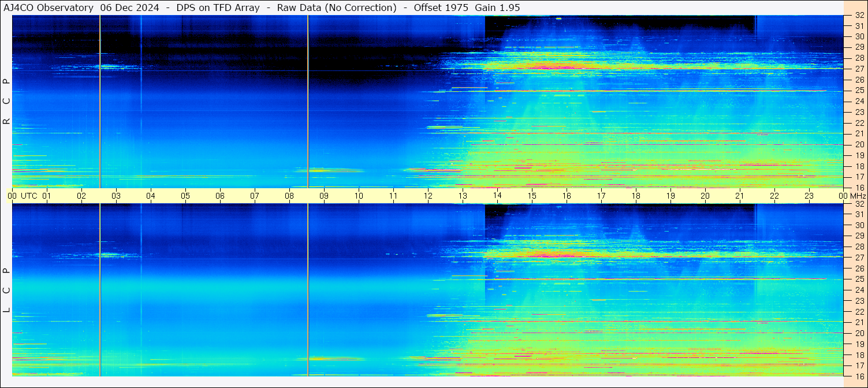This screenshot has height=388, width=868.
Task: Pick hour label '06' on the UTC axis
Action: point(220,196)
